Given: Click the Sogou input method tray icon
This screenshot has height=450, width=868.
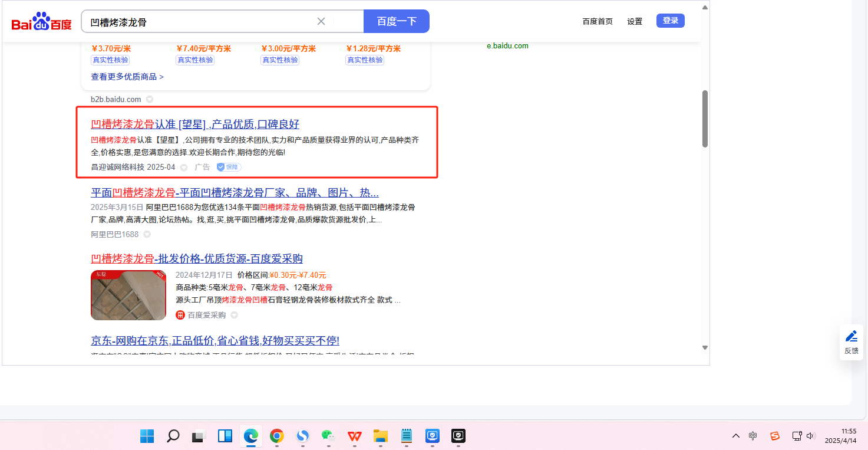Looking at the screenshot, I should pyautogui.click(x=775, y=436).
